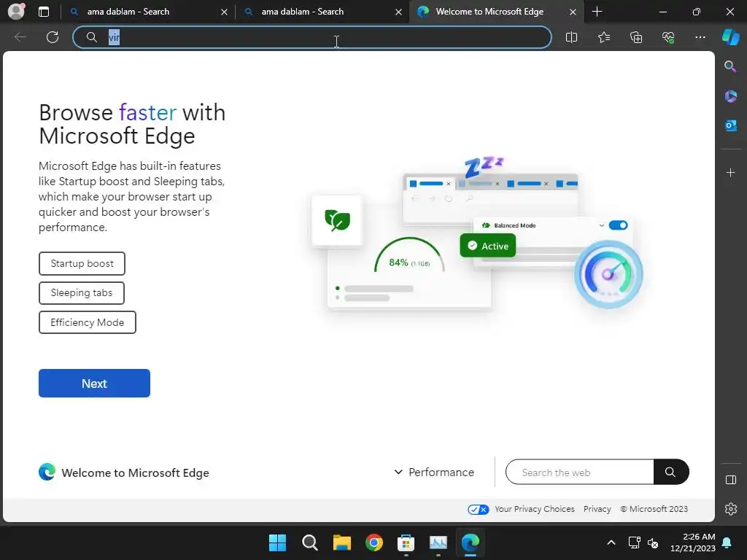This screenshot has height=560, width=747.
Task: Close the second ama dablam tab
Action: (x=399, y=12)
